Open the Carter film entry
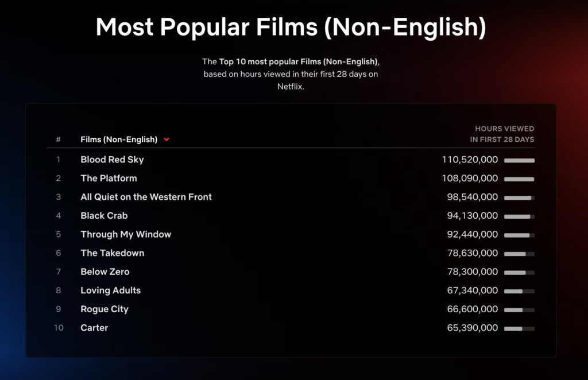 click(94, 328)
